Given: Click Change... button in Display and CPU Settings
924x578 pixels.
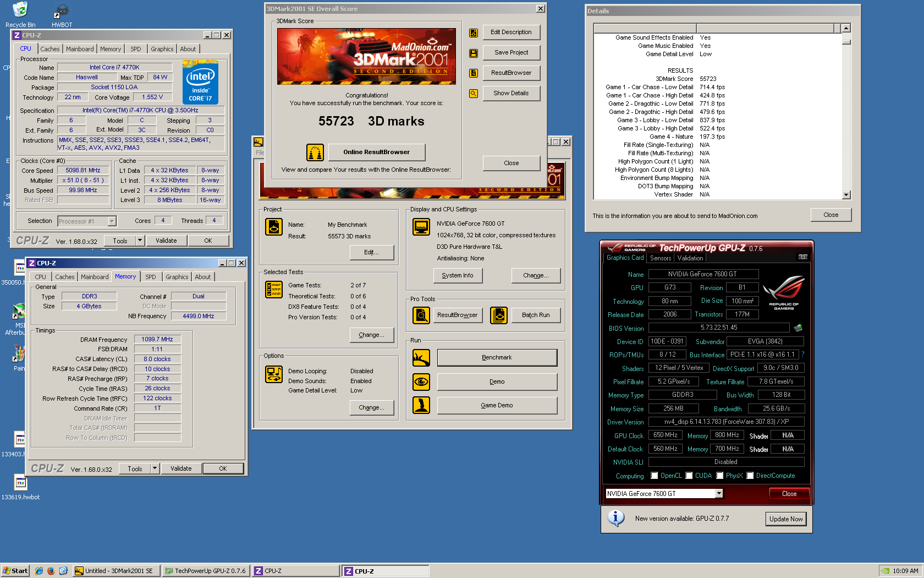Looking at the screenshot, I should pyautogui.click(x=536, y=275).
